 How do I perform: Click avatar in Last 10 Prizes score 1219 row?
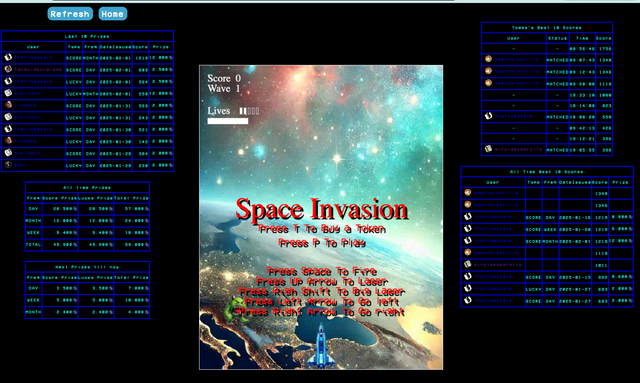click(x=8, y=58)
